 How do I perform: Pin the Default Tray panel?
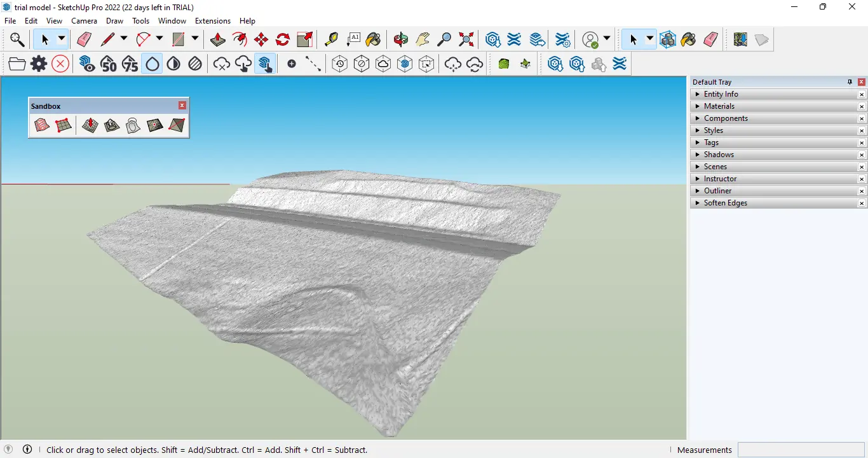tap(850, 82)
